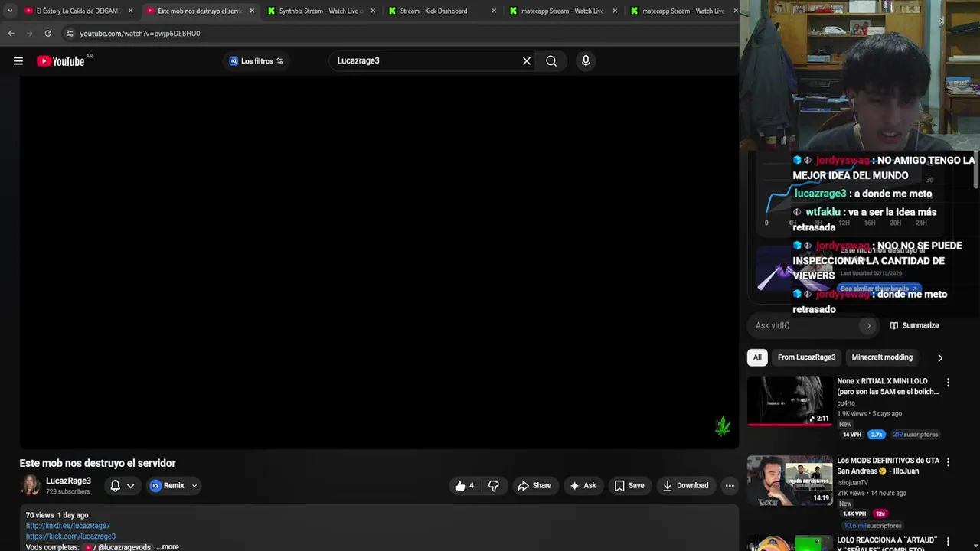
Task: Click LOLO REACCIONA A ARTAUD video title
Action: coord(888,545)
